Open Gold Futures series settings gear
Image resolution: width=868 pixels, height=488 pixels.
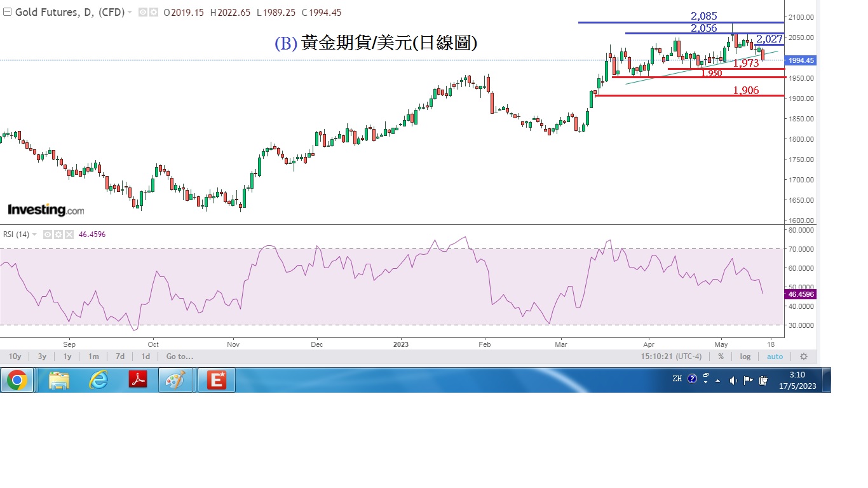coord(152,12)
